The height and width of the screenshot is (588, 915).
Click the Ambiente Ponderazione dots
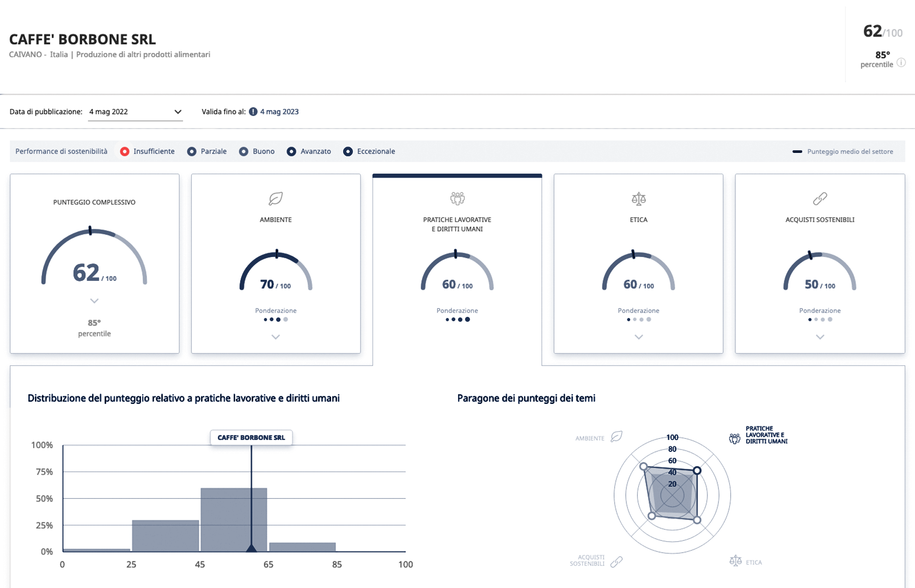276,320
